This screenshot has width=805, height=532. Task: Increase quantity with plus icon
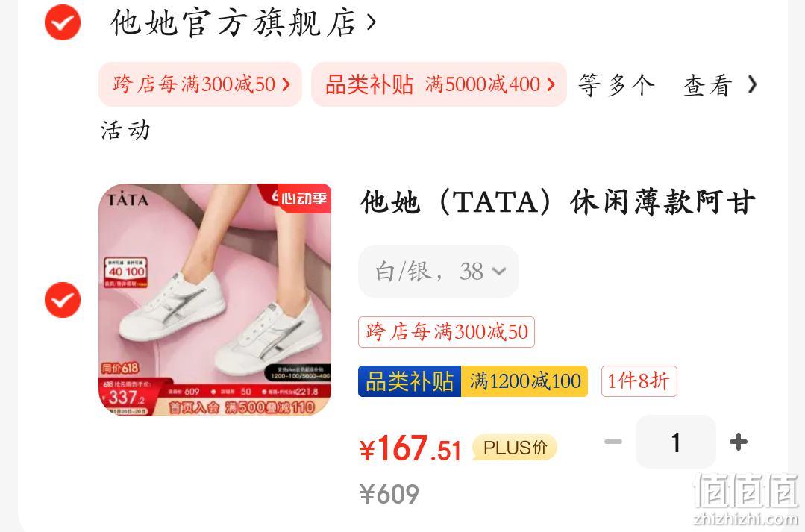(739, 442)
